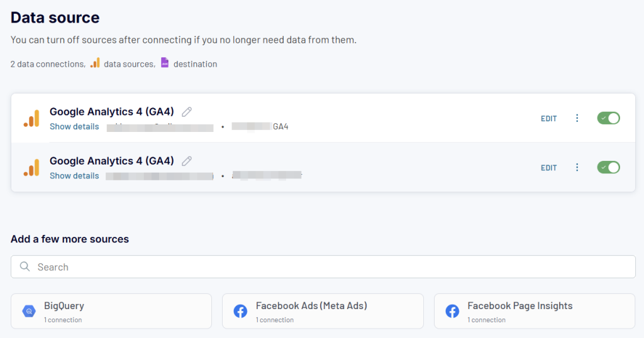This screenshot has height=338, width=644.
Task: Add the Facebook Page Insights source
Action: (x=535, y=311)
